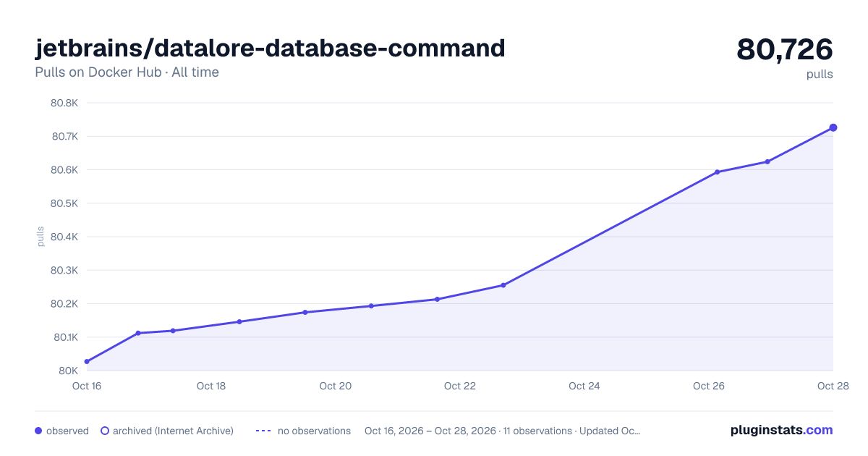This screenshot has height=456, width=868.
Task: Click the vertical 'pulls' axis title
Action: (x=41, y=237)
